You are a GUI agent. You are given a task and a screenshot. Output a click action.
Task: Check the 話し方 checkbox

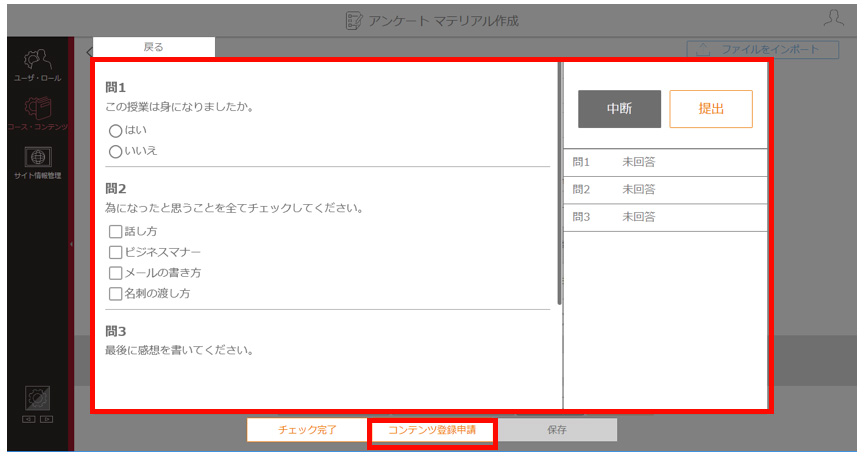pos(115,231)
